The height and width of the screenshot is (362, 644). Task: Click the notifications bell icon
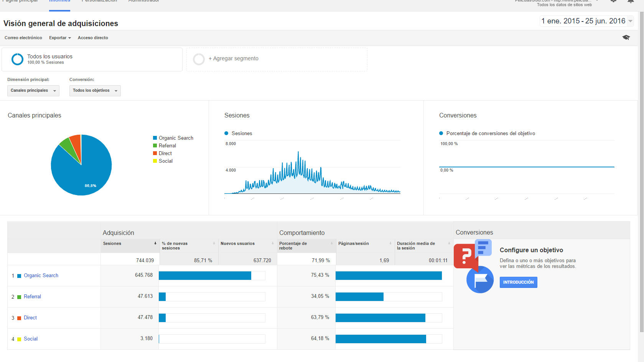(x=631, y=1)
